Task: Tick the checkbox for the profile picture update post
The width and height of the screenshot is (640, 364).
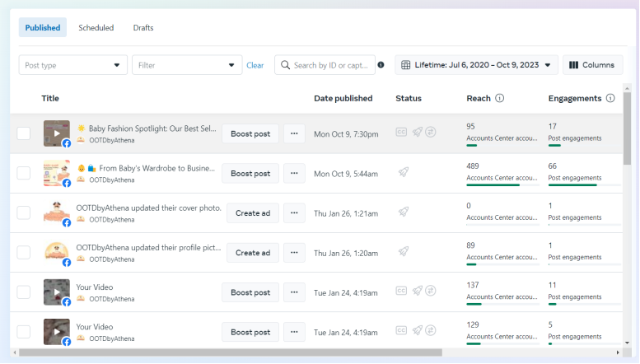Action: coord(24,252)
